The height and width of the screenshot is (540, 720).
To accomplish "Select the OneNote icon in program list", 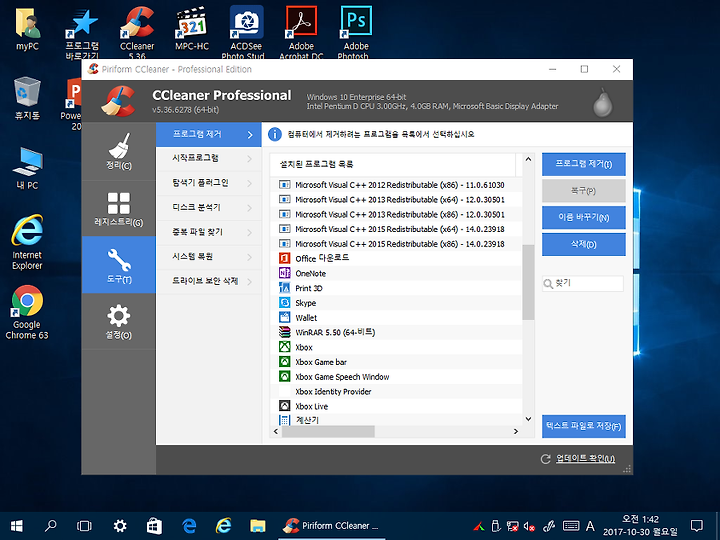I will (x=285, y=273).
